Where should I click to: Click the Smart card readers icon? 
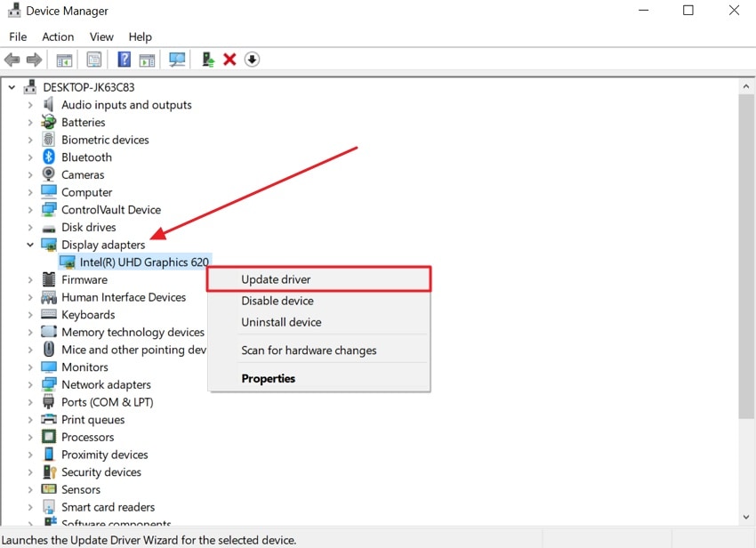48,506
